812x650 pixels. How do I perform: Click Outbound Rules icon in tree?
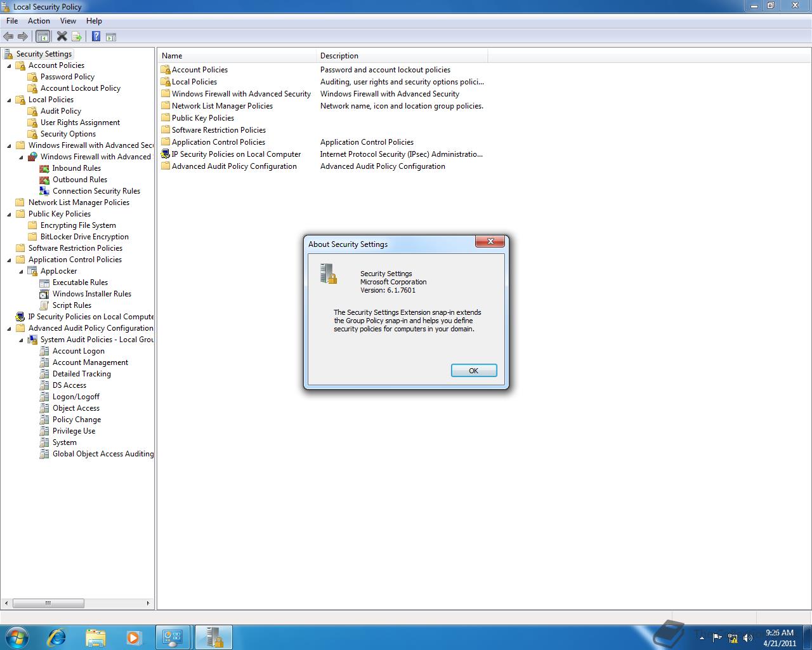coord(44,180)
